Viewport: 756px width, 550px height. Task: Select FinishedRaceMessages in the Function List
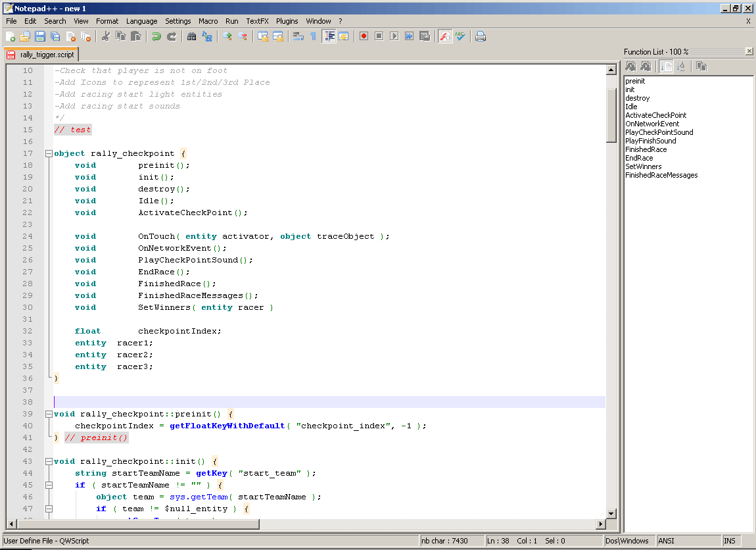(x=661, y=175)
